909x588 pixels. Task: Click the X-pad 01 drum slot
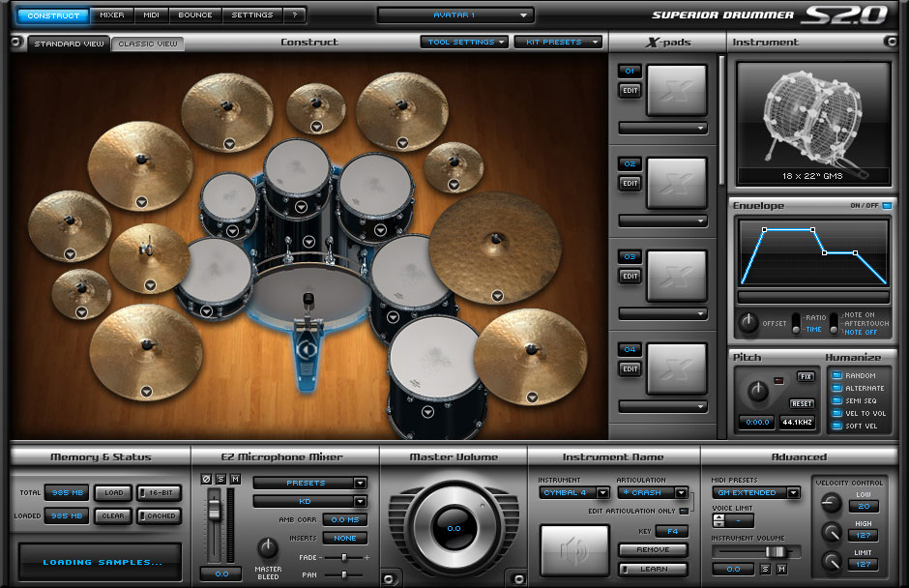pos(676,90)
